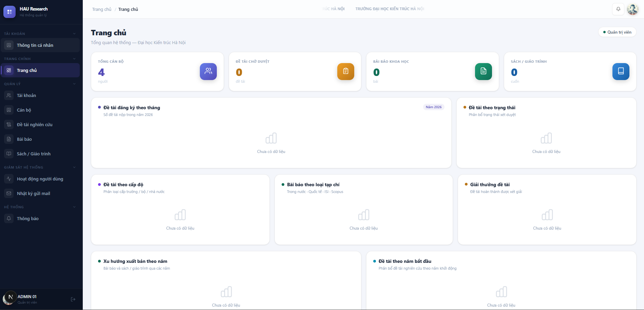Click the Cán bộ sidebar icon
644x310 pixels.
[x=9, y=110]
